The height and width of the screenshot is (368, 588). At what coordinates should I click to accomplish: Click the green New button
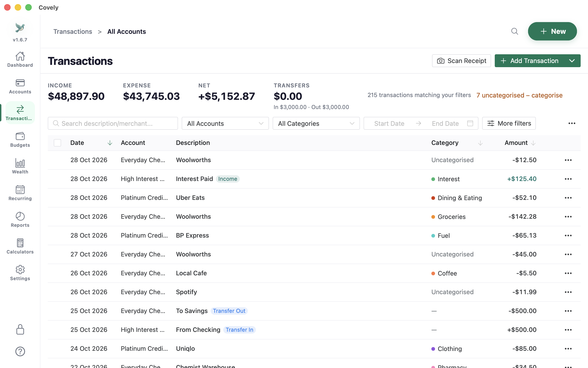(x=552, y=32)
